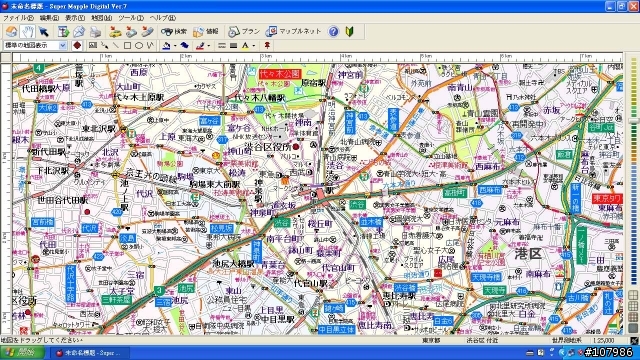Expand the fill color dropdown arrow
Screen dimensions: 640x360
pyautogui.click(x=175, y=46)
